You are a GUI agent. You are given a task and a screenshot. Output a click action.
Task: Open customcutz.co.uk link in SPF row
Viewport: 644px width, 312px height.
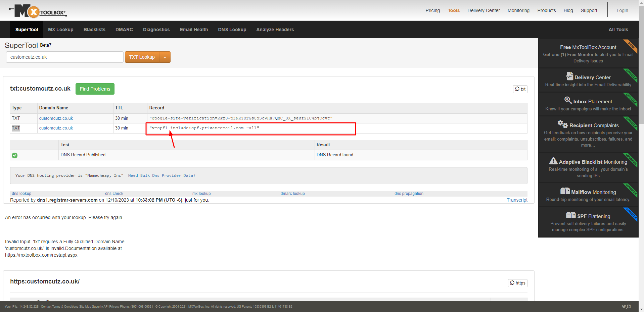56,128
